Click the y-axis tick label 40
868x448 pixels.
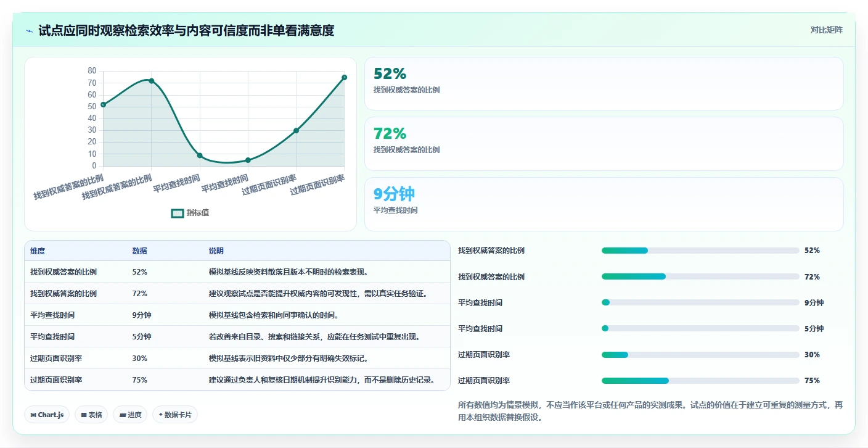pos(92,118)
